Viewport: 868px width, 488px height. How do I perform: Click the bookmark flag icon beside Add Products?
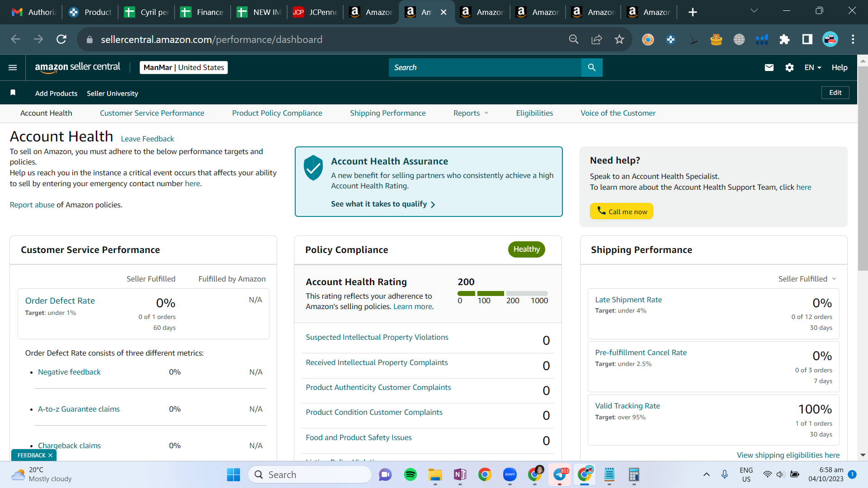(13, 93)
